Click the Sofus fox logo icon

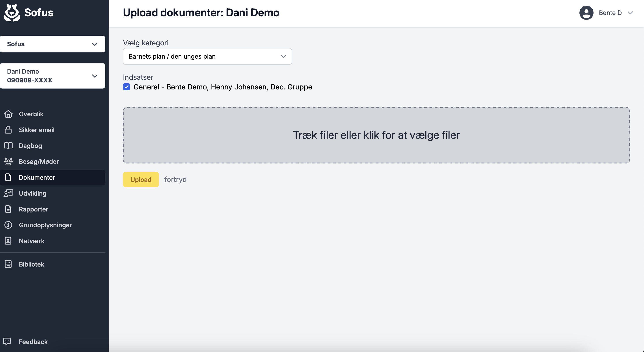coord(12,13)
